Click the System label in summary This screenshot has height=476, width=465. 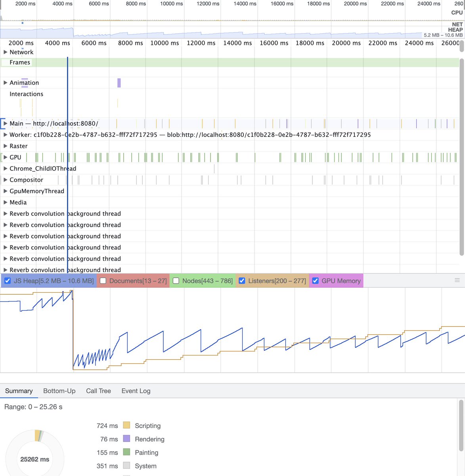click(145, 466)
